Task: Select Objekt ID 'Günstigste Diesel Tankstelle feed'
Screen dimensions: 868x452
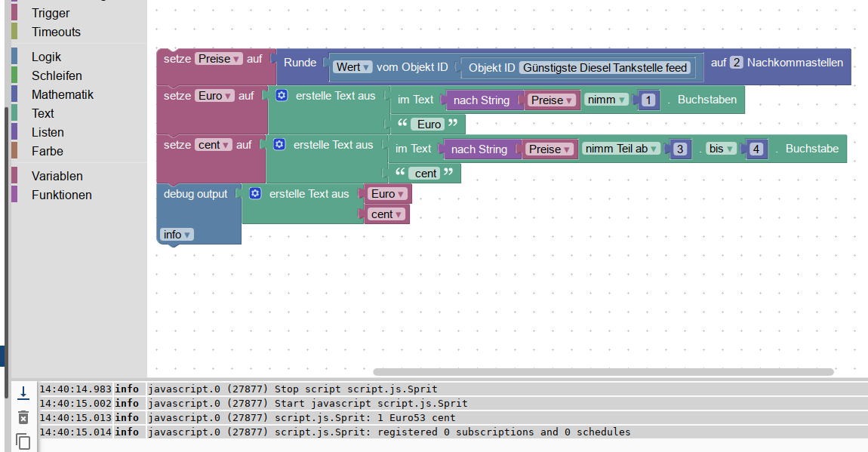Action: click(x=605, y=67)
